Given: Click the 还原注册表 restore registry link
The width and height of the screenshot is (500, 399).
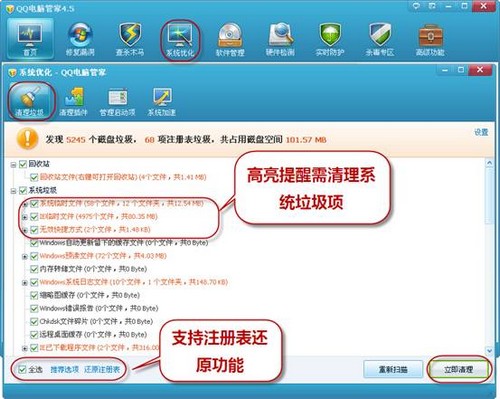Looking at the screenshot, I should click(102, 369).
